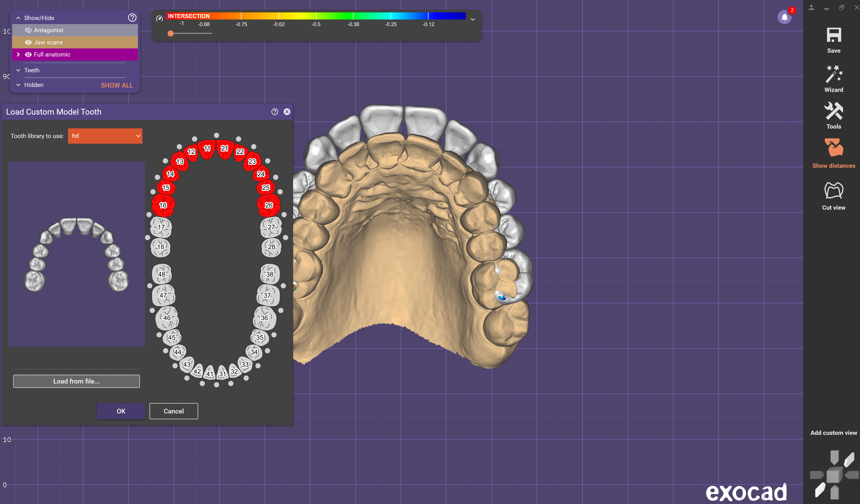Show the Antagonist layer
This screenshot has width=860, height=504.
(x=28, y=30)
